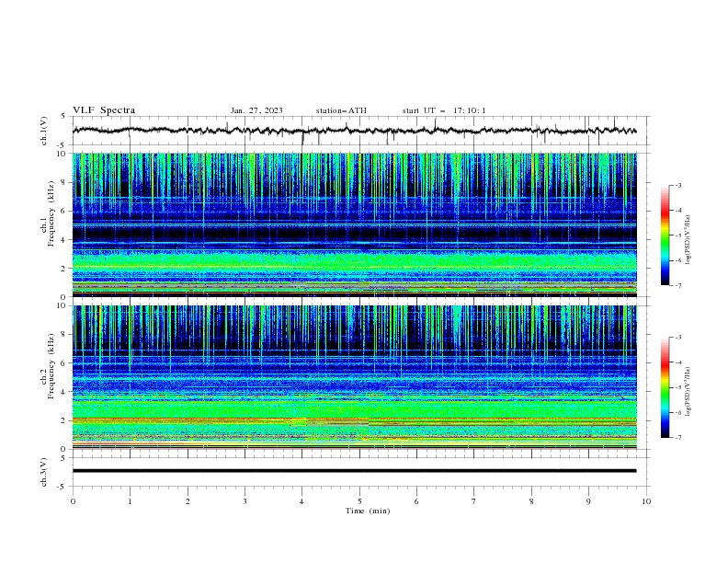This screenshot has height=563, width=728.
Task: Click the "5" tick on the ch.1(V) axis
Action: point(64,116)
